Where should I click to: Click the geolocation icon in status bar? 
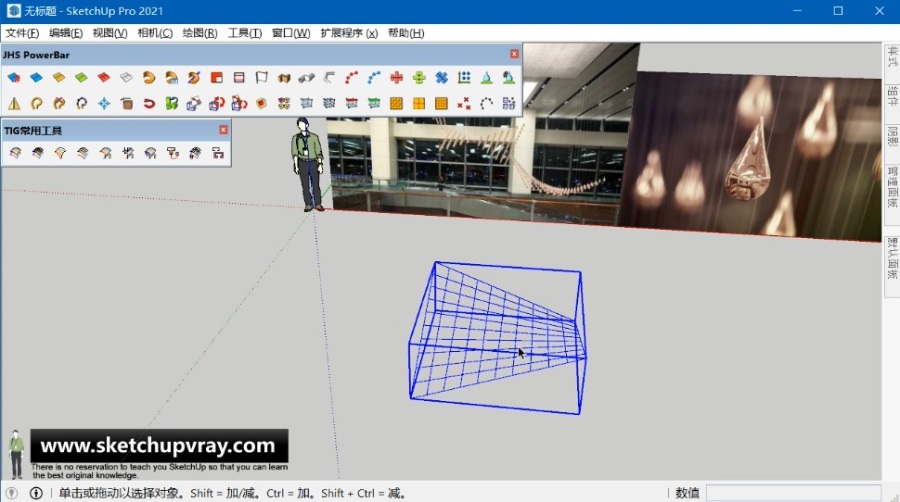[x=11, y=493]
